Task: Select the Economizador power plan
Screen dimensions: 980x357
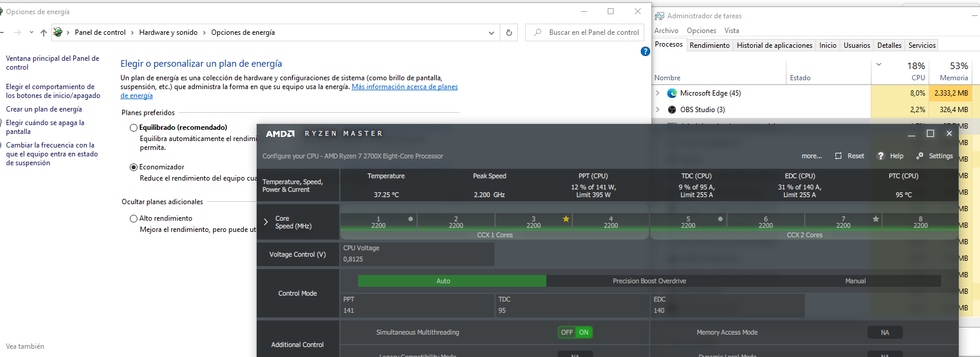Action: 133,167
